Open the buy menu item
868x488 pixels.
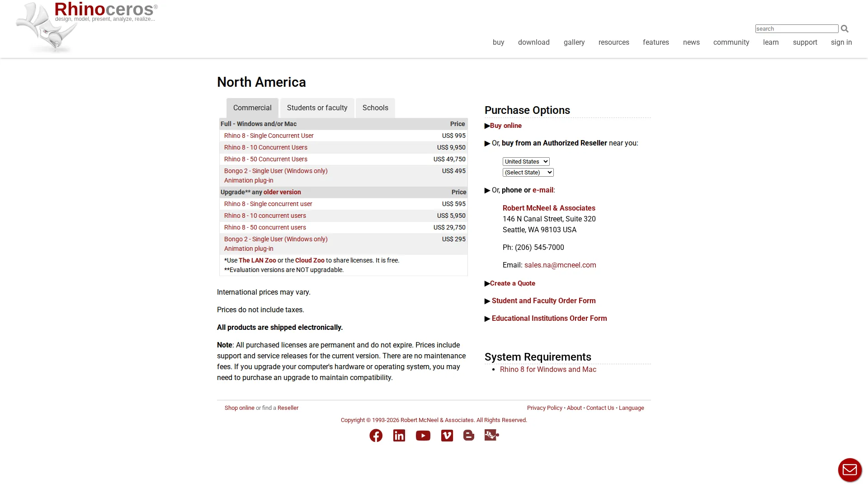click(x=498, y=42)
